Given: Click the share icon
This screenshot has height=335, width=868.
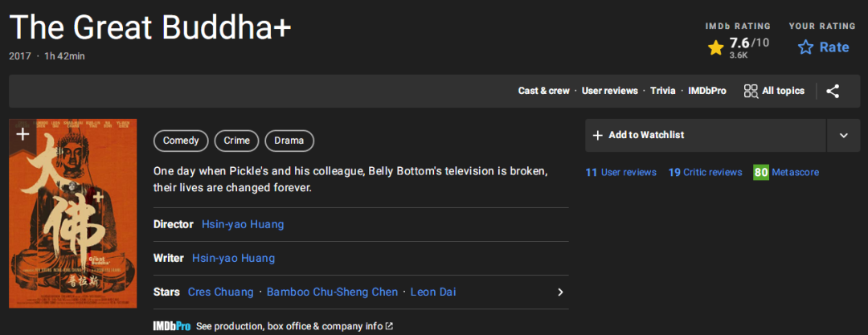Looking at the screenshot, I should click(x=833, y=92).
